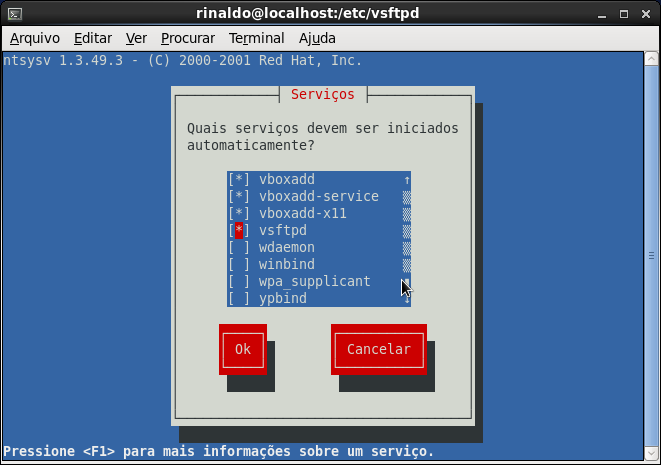
Task: Enable wpa_supplicant at startup
Action: (x=239, y=282)
